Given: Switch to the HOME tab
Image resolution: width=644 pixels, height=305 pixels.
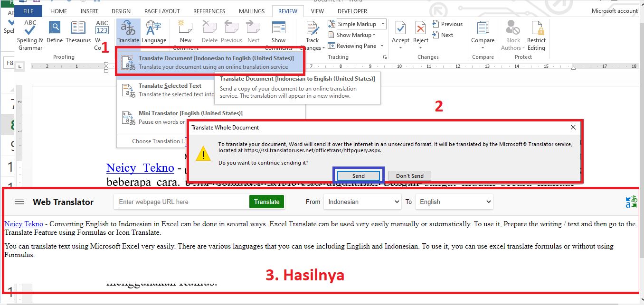Looking at the screenshot, I should pos(59,11).
